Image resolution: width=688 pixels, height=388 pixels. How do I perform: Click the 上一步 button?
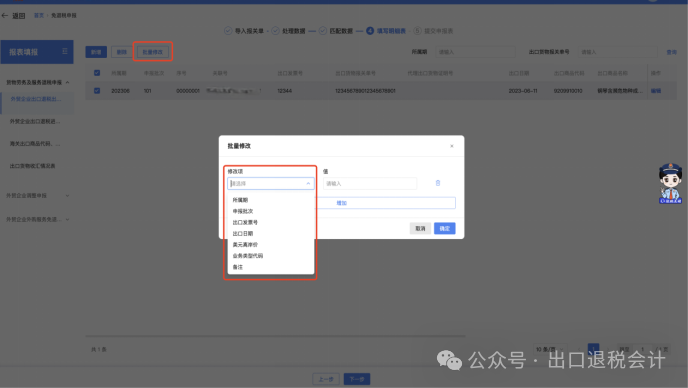[326, 379]
